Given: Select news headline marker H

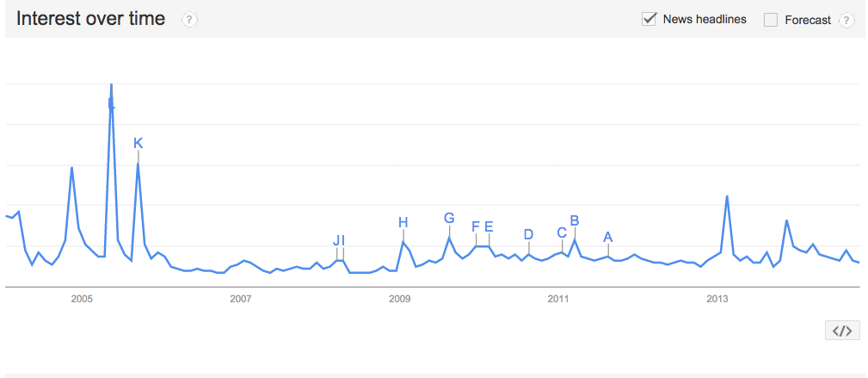Looking at the screenshot, I should pyautogui.click(x=403, y=223).
